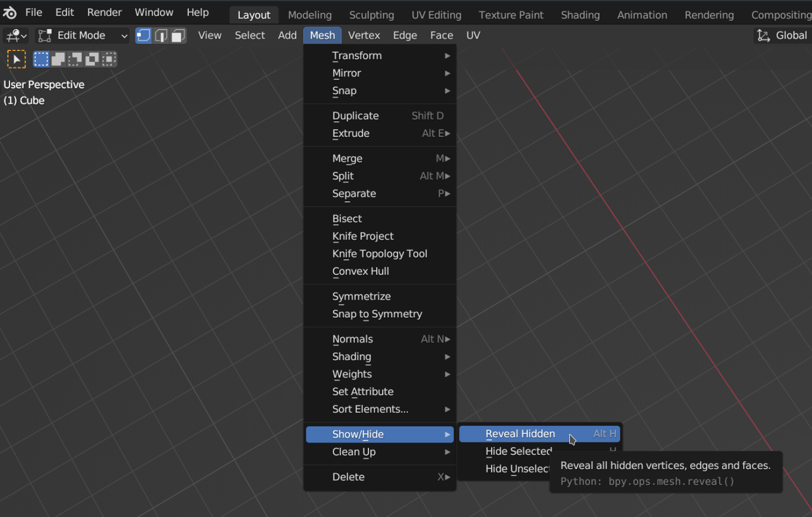The width and height of the screenshot is (812, 517).
Task: Open the Face menu
Action: (x=442, y=36)
